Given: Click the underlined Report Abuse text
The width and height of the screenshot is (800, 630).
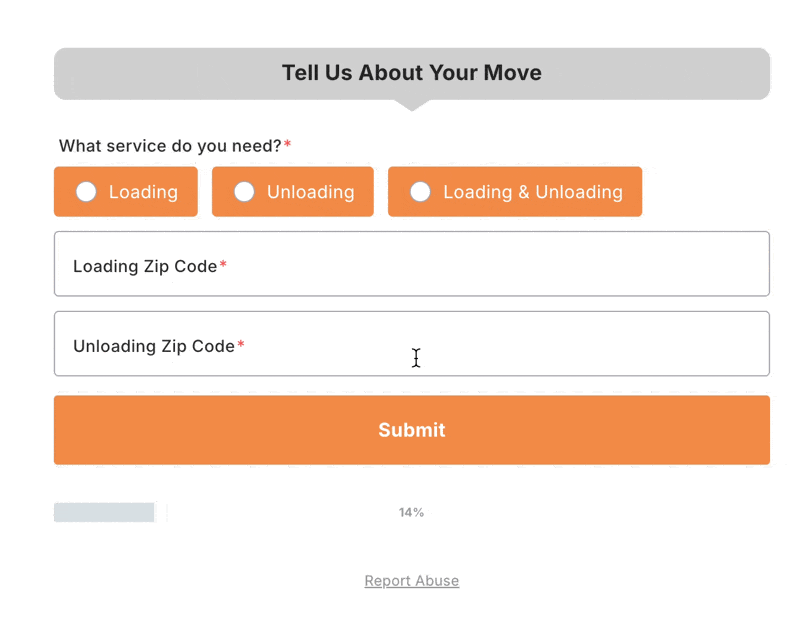Looking at the screenshot, I should 411,580.
